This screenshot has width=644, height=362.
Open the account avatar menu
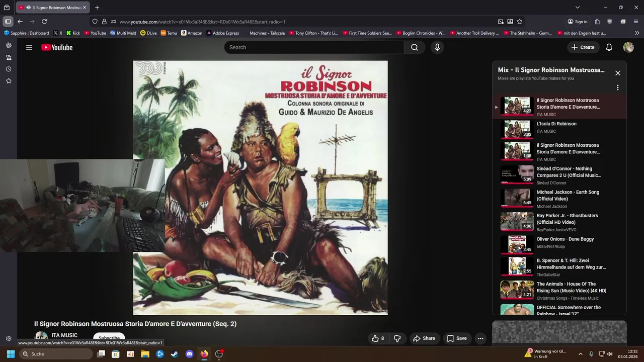628,47
